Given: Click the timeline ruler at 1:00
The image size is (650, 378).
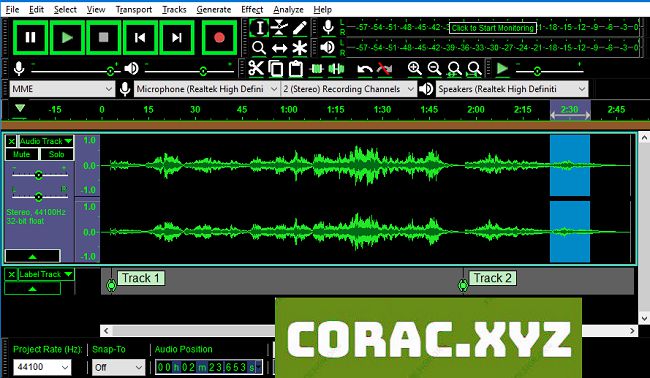Looking at the screenshot, I should pyautogui.click(x=289, y=109).
